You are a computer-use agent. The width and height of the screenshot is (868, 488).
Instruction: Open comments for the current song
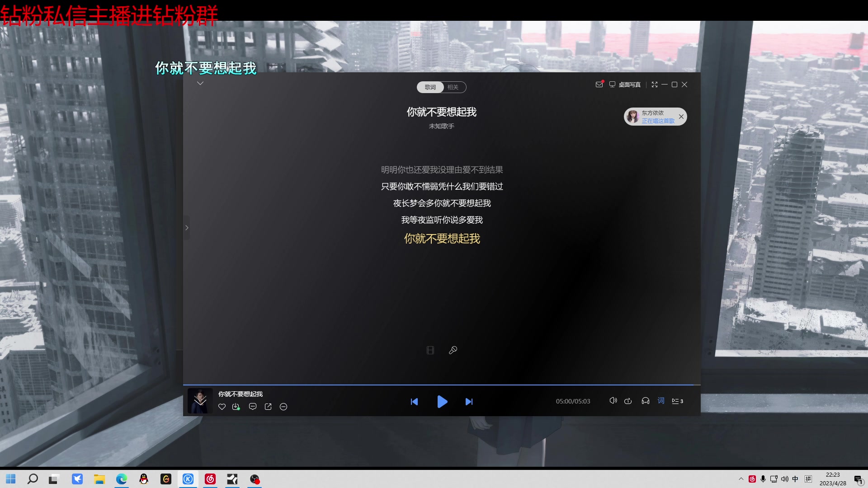pyautogui.click(x=253, y=407)
